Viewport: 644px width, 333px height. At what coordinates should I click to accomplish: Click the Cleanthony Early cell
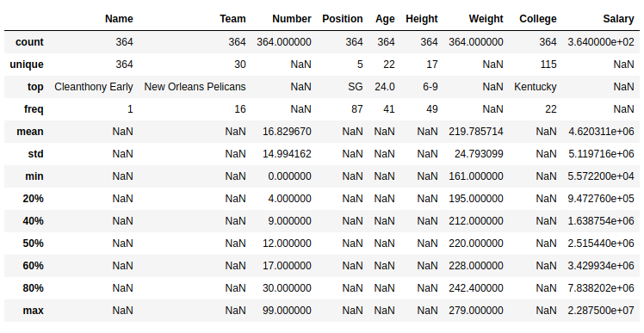pos(94,87)
